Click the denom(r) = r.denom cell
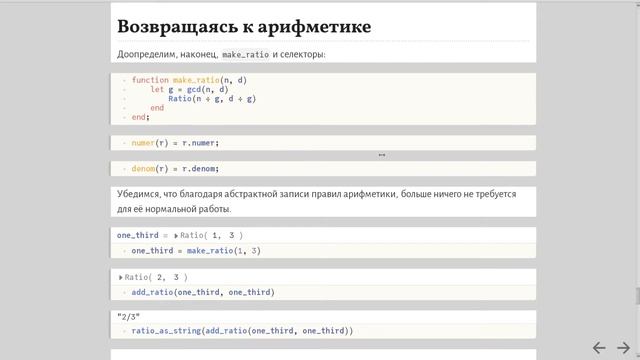This screenshot has height=360, width=640. pos(323,169)
